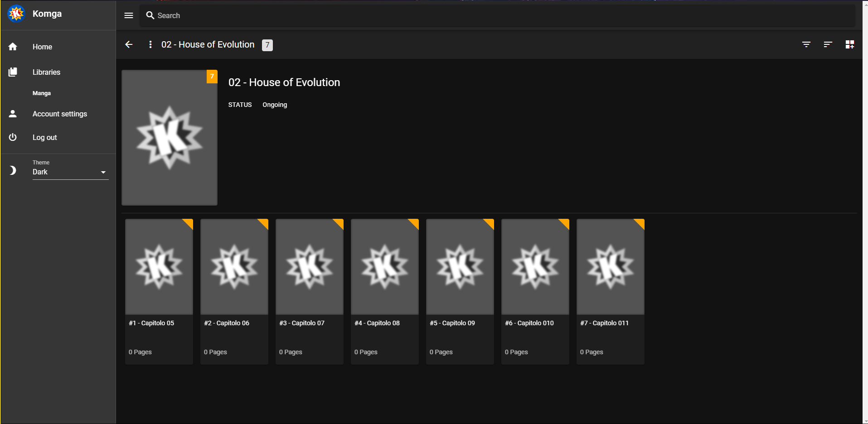Click '0 Pages' under Capitolo 09
Image resolution: width=868 pixels, height=424 pixels.
pos(441,352)
